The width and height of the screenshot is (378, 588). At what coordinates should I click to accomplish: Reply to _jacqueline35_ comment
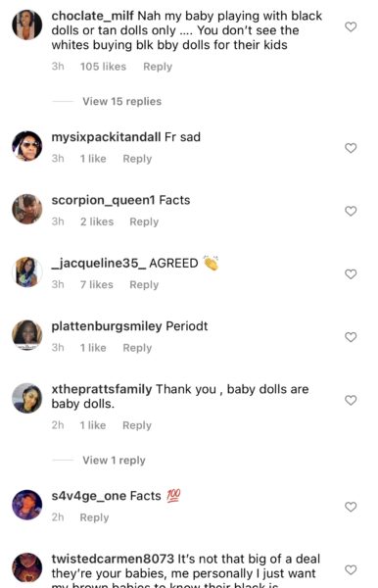[x=144, y=285]
